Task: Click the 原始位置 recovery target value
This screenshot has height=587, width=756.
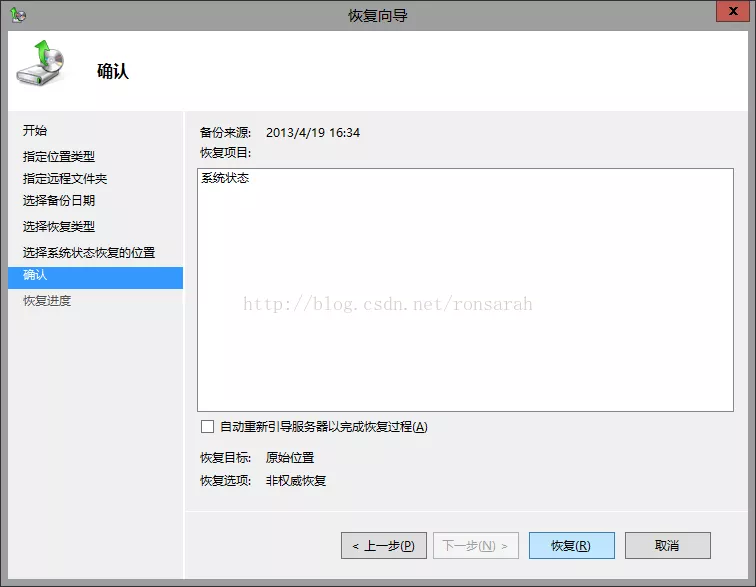Action: (290, 458)
